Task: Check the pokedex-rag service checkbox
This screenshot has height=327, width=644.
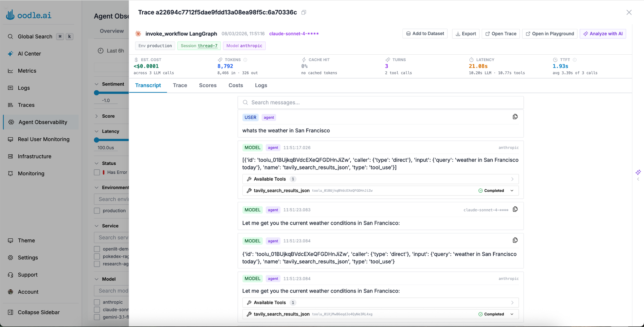Action: tap(97, 256)
